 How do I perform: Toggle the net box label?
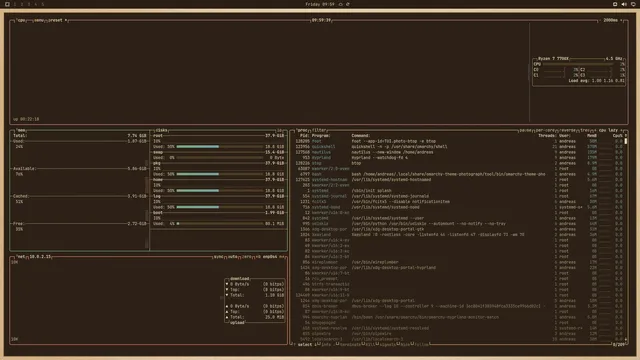pyautogui.click(x=21, y=257)
